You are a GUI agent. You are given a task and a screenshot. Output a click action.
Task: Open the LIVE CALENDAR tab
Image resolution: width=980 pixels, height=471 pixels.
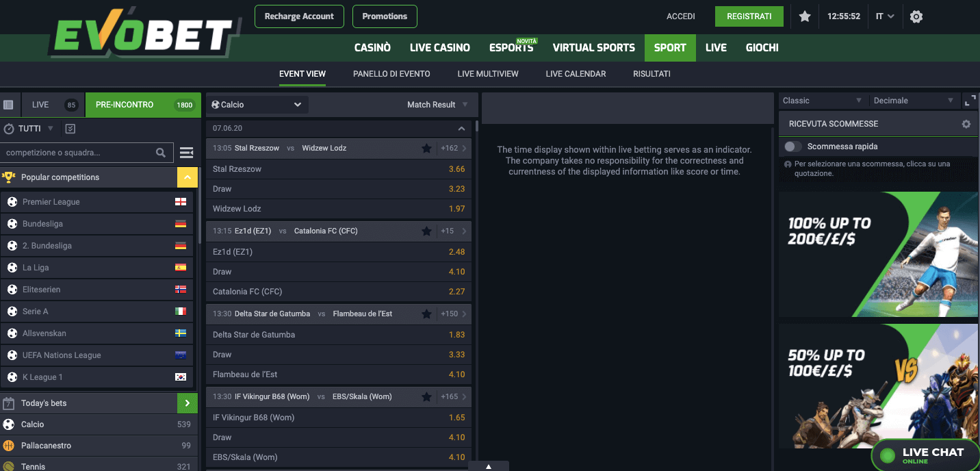point(576,74)
